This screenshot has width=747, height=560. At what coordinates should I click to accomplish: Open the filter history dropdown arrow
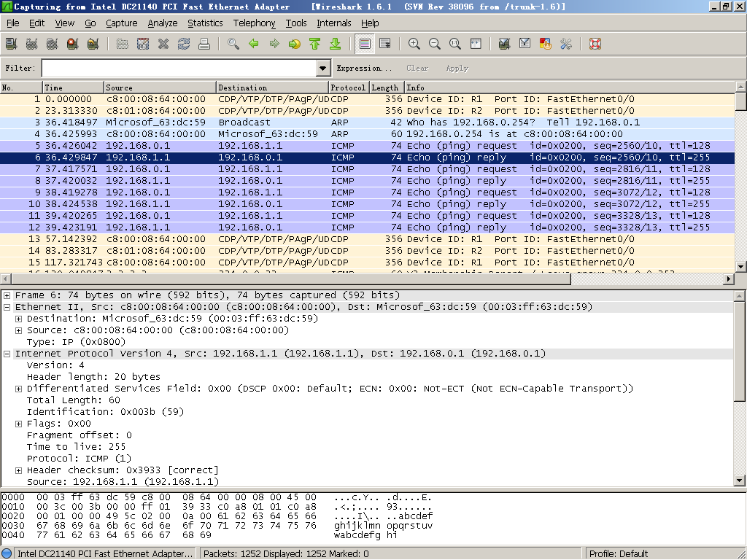coord(323,68)
